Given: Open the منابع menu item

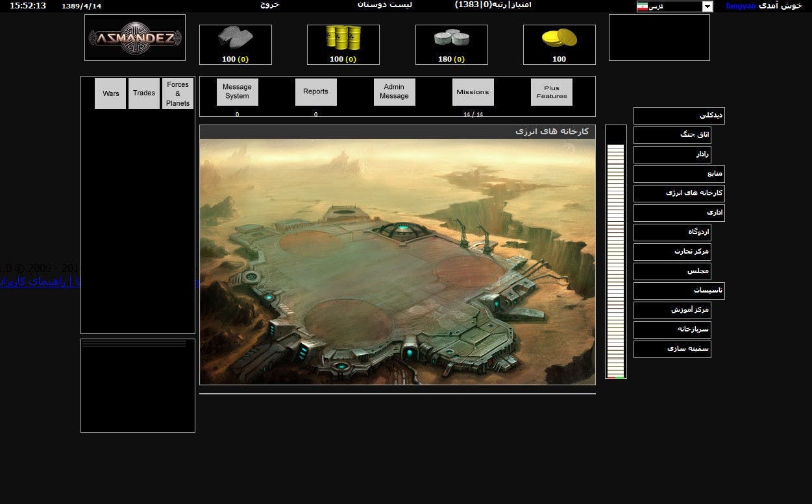Looking at the screenshot, I should coord(679,174).
